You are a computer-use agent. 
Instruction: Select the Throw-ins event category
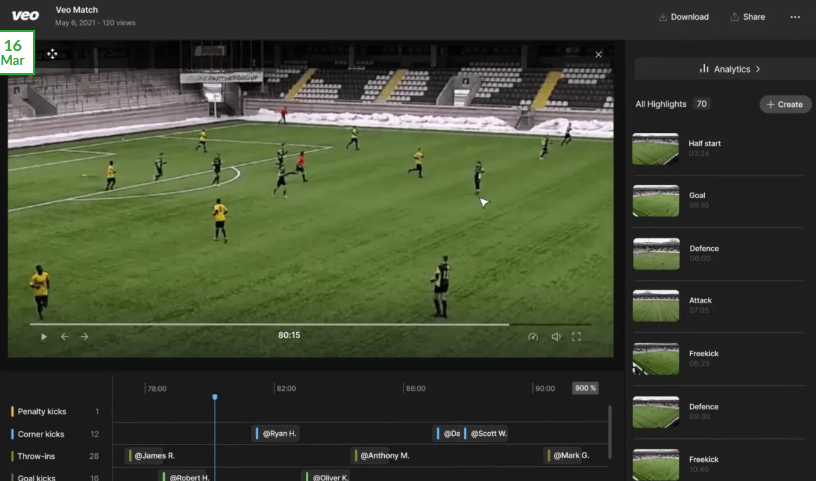pyautogui.click(x=37, y=456)
